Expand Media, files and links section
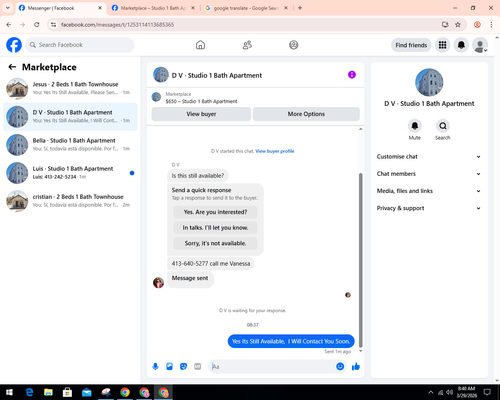Image resolution: width=500 pixels, height=400 pixels. click(x=429, y=191)
